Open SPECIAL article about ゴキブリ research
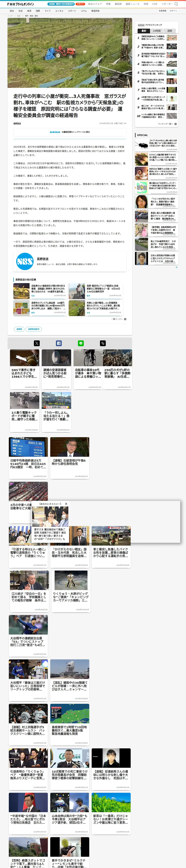The width and height of the screenshot is (186, 868). point(156,145)
